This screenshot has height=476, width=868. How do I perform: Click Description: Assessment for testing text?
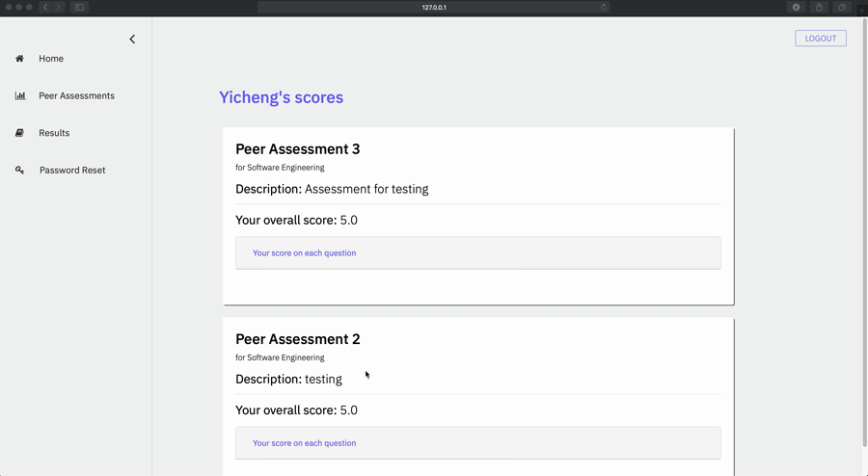(x=332, y=189)
